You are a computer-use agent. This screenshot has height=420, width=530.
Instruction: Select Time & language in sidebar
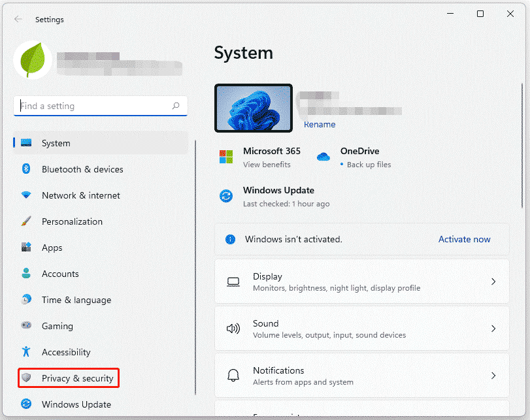[x=76, y=300]
